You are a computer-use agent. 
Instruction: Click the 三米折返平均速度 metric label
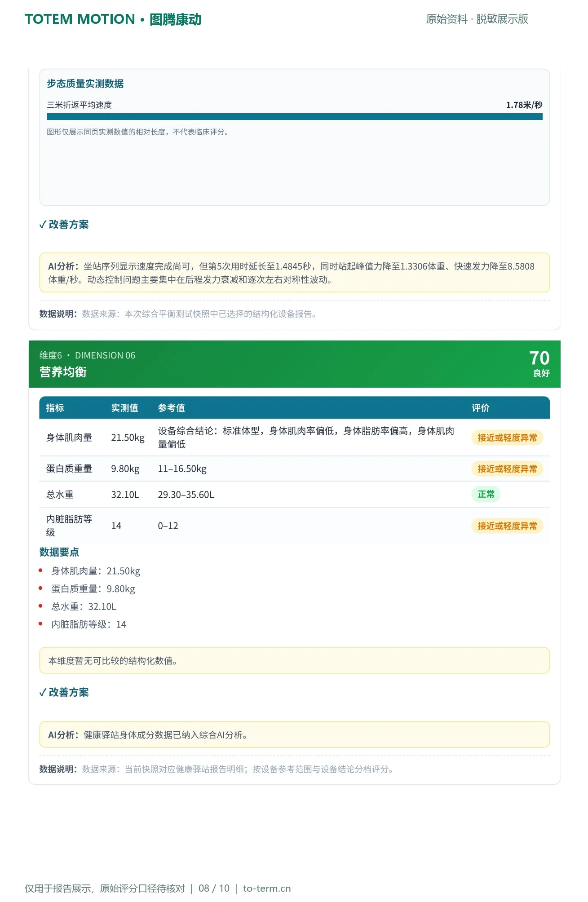point(80,105)
